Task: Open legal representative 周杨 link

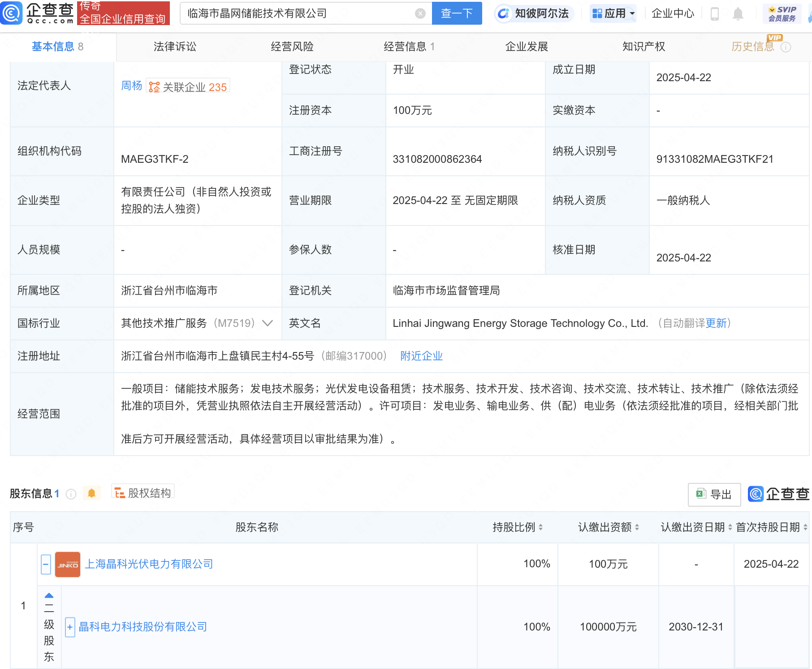Action: coord(131,86)
